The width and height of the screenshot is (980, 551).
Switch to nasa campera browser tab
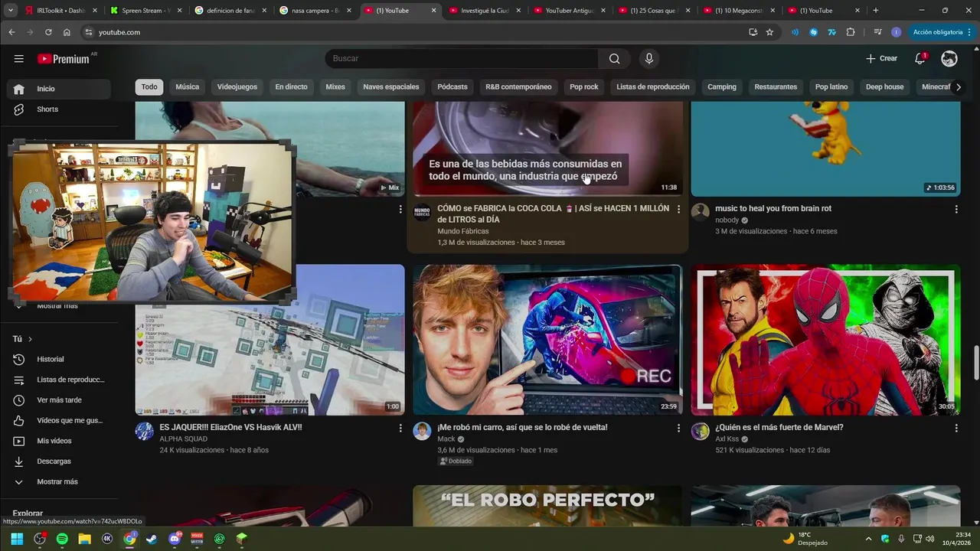click(x=314, y=11)
